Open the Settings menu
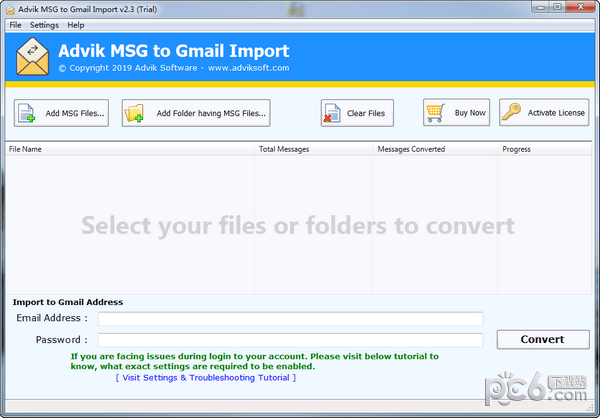The width and height of the screenshot is (600, 418). click(x=44, y=25)
